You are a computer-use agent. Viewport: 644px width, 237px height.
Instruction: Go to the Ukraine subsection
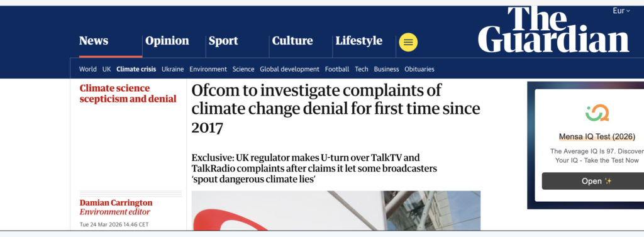point(172,69)
